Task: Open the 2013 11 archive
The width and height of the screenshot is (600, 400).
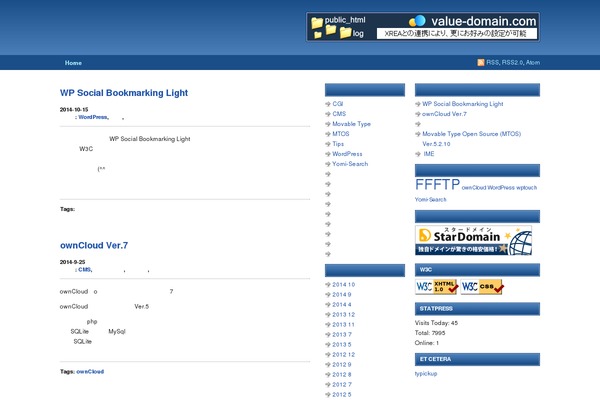Action: pos(343,324)
